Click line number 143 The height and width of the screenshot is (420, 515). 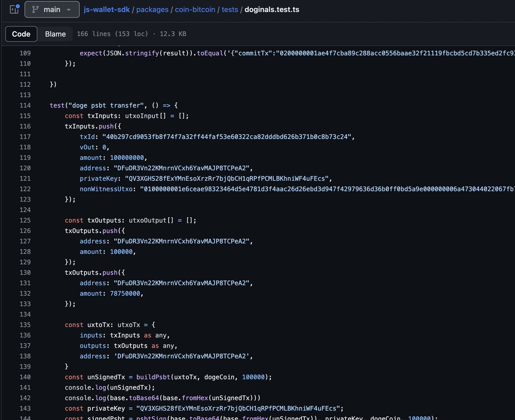pyautogui.click(x=25, y=408)
